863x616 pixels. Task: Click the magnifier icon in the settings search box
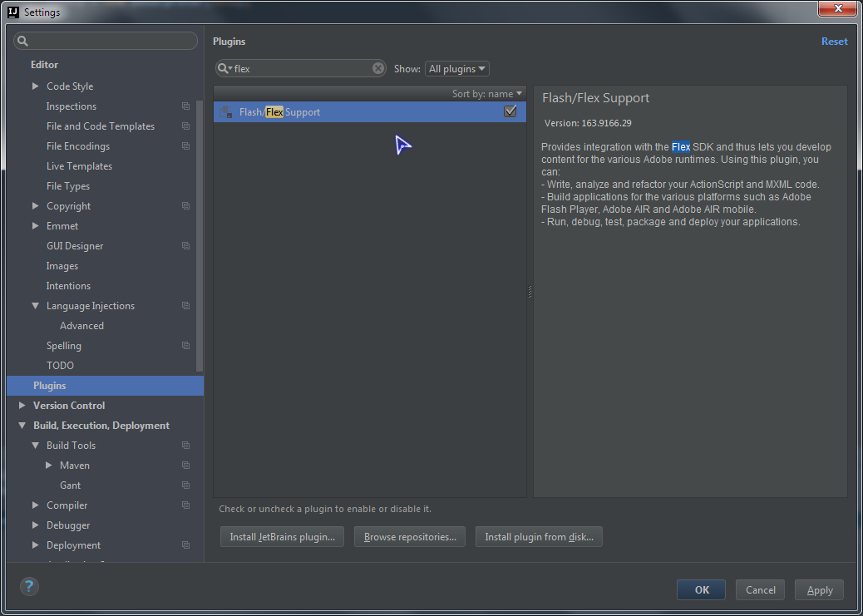point(23,41)
